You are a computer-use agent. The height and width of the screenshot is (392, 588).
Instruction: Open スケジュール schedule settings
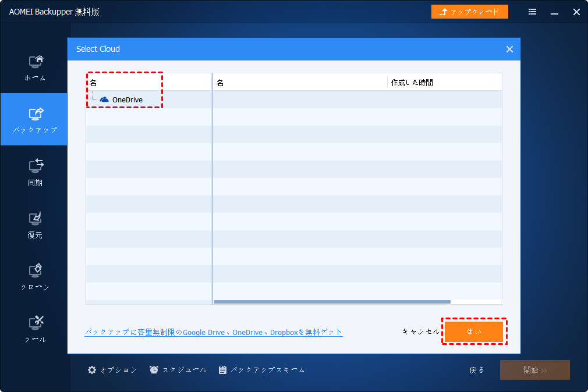point(178,370)
